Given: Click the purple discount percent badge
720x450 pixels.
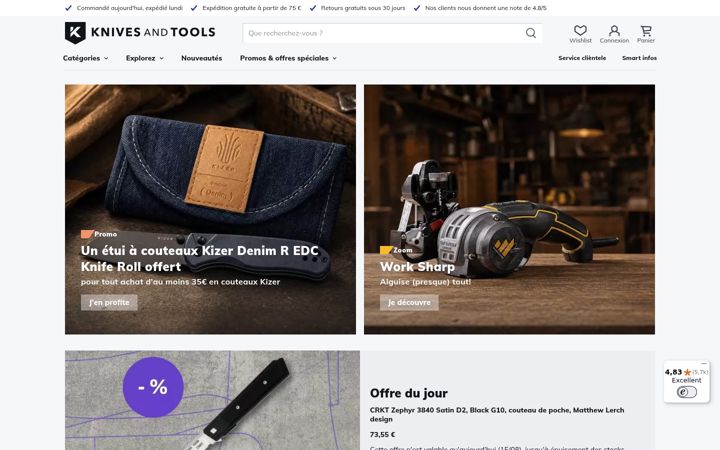Looking at the screenshot, I should pos(153,387).
